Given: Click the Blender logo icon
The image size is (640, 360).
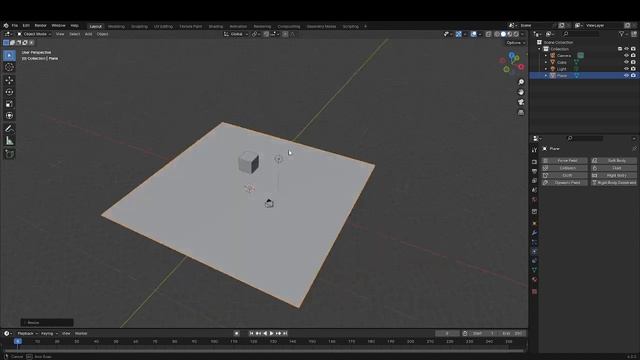Looking at the screenshot, I should [6, 25].
